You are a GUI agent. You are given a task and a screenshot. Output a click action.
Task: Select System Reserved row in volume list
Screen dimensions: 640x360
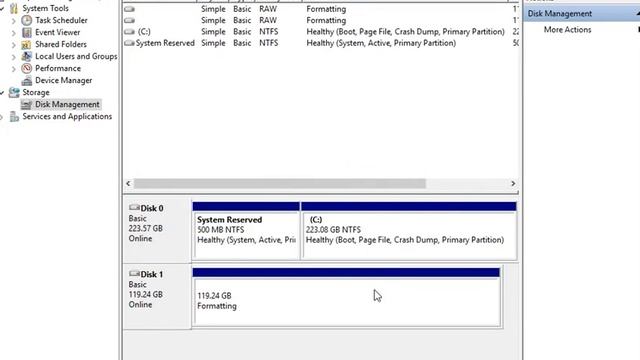321,43
